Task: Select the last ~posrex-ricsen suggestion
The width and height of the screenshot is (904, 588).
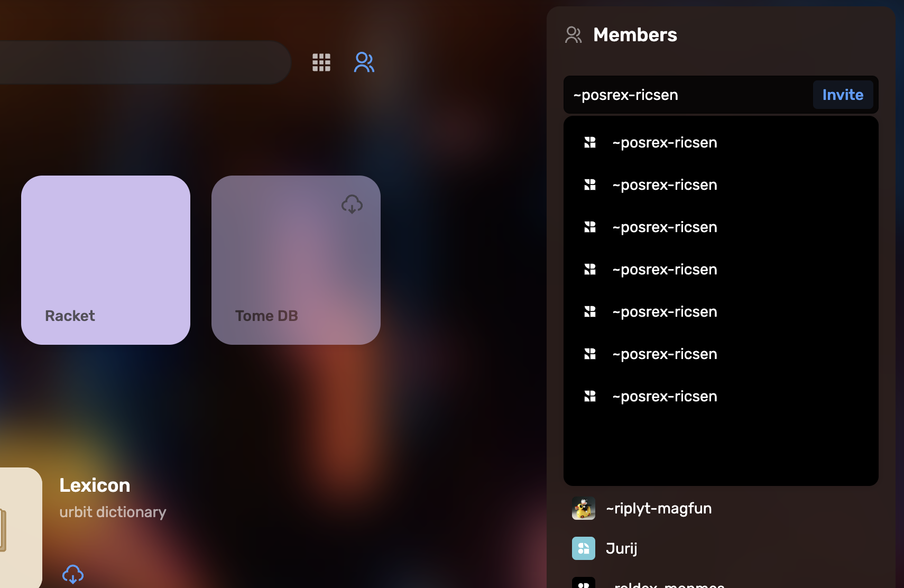Action: [x=665, y=396]
